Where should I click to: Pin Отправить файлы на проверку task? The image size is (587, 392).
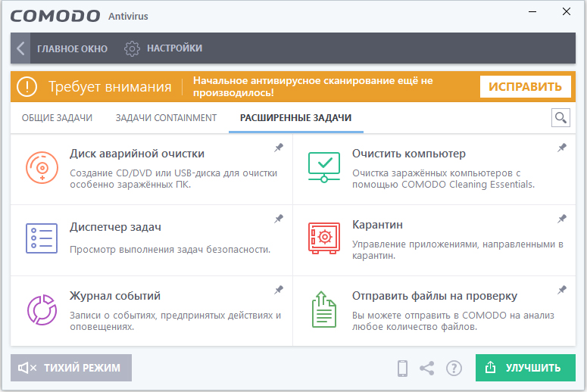coord(562,290)
